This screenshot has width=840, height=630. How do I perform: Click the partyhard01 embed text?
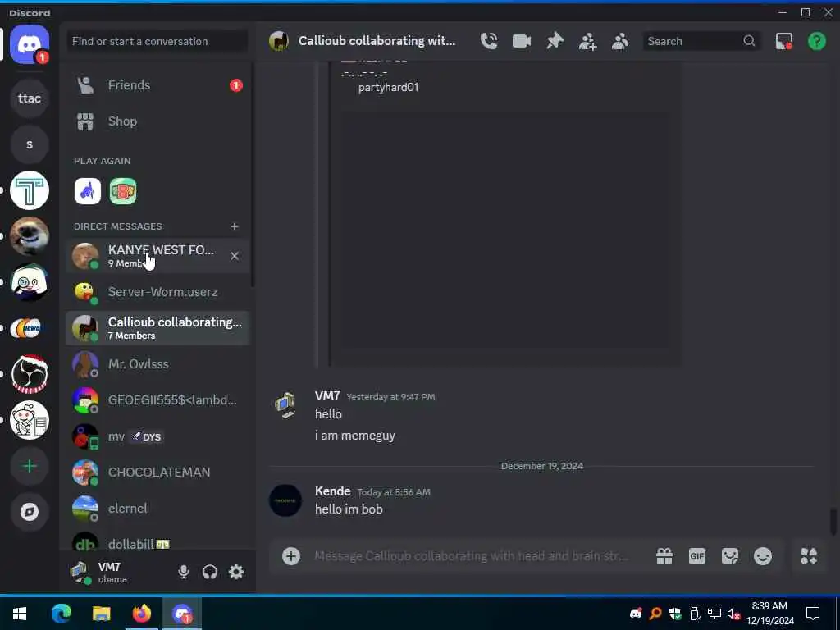click(x=388, y=87)
